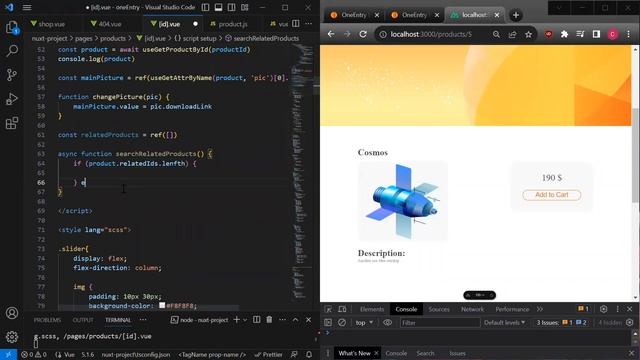The image size is (640, 360).
Task: Show more panel views ellipsis
Action: (x=143, y=320)
